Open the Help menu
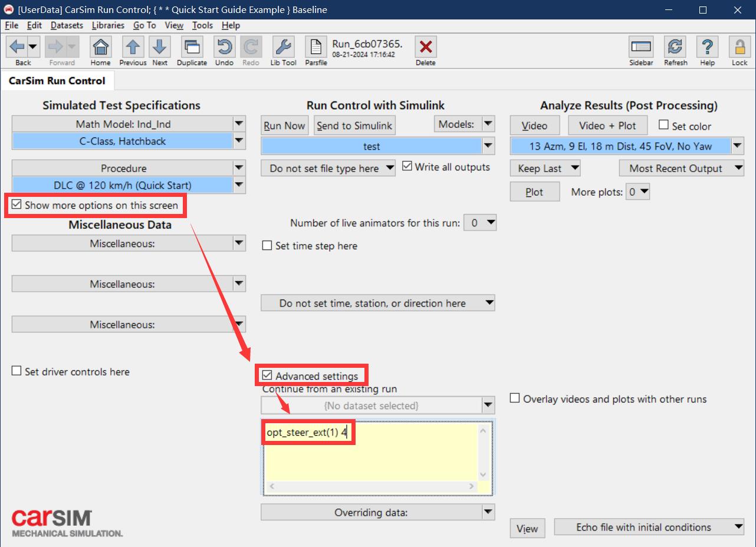 click(231, 25)
